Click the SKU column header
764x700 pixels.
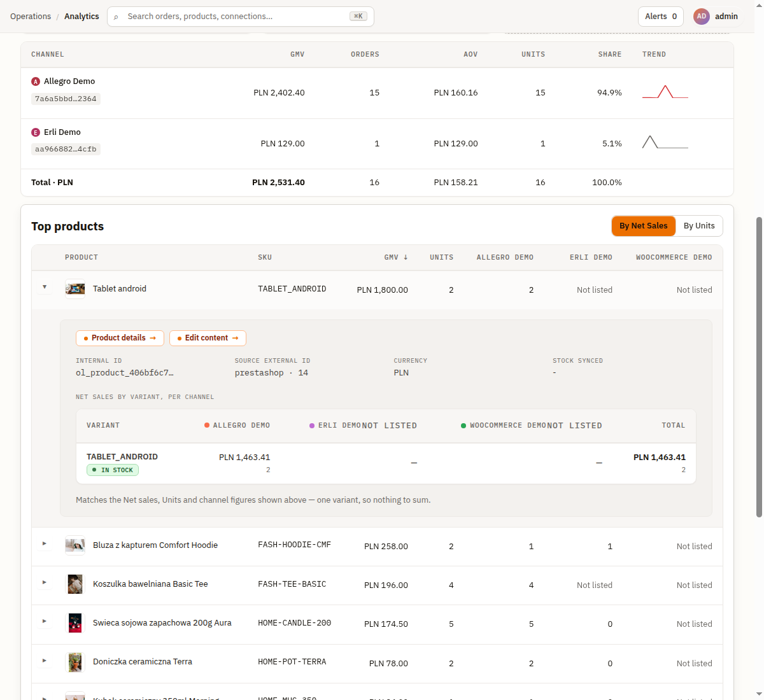265,258
